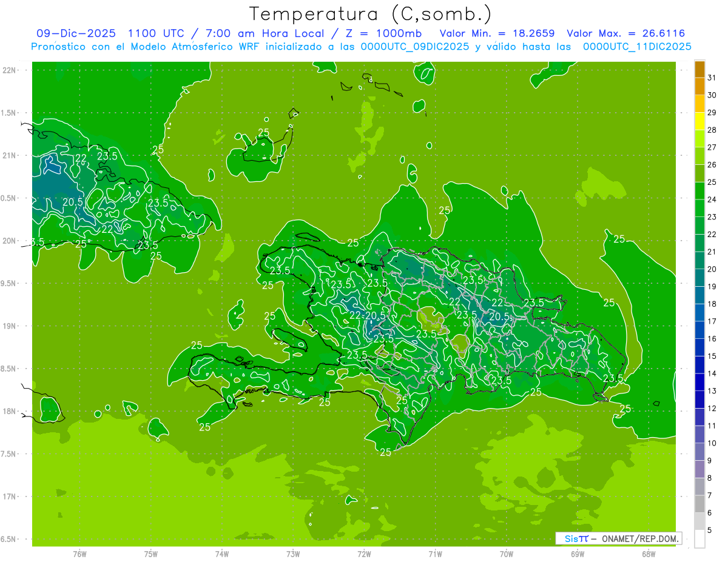The image size is (728, 562).
Task: Click the colorbar segment between 22 and 23
Action: (699, 226)
